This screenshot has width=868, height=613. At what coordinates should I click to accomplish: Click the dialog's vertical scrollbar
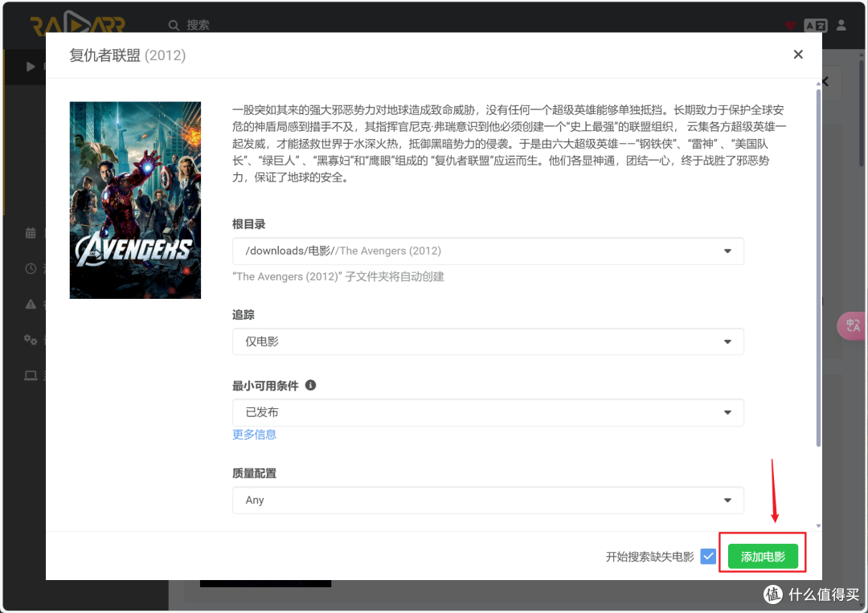pyautogui.click(x=818, y=268)
